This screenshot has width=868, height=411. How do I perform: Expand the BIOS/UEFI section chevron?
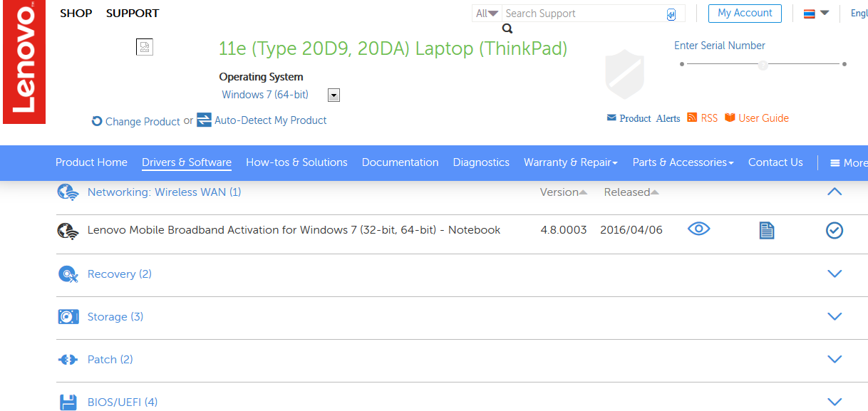tap(835, 402)
